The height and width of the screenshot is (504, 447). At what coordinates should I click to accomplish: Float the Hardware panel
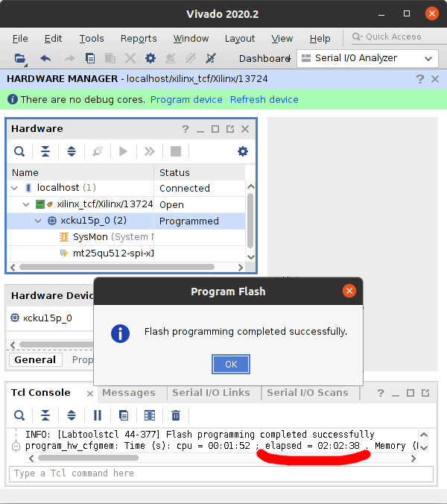point(230,129)
